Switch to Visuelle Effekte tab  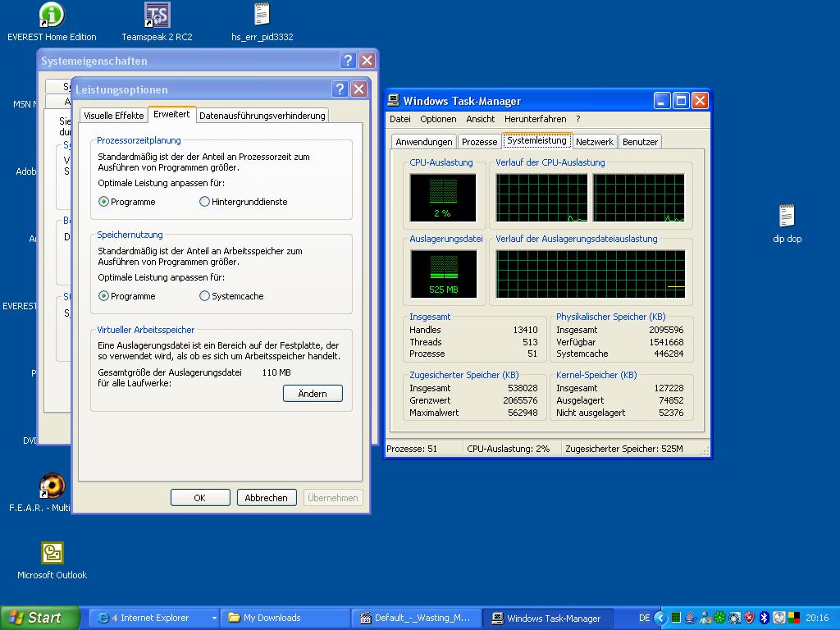coord(113,116)
